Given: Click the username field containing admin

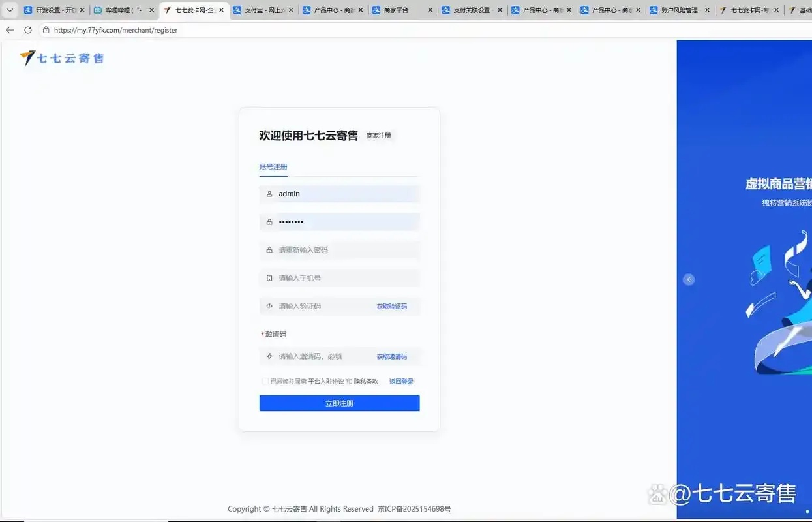Looking at the screenshot, I should [x=339, y=194].
